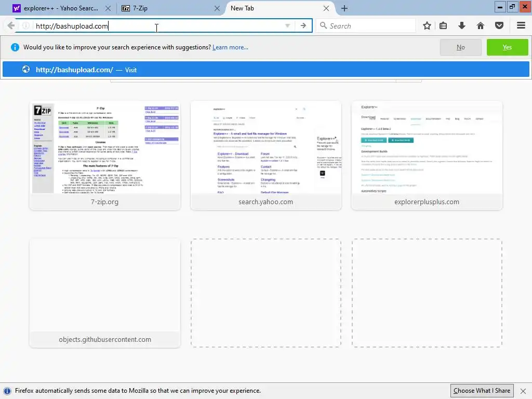The width and height of the screenshot is (532, 399).
Task: Open the 7-zip.org thumbnail tile
Action: click(105, 155)
